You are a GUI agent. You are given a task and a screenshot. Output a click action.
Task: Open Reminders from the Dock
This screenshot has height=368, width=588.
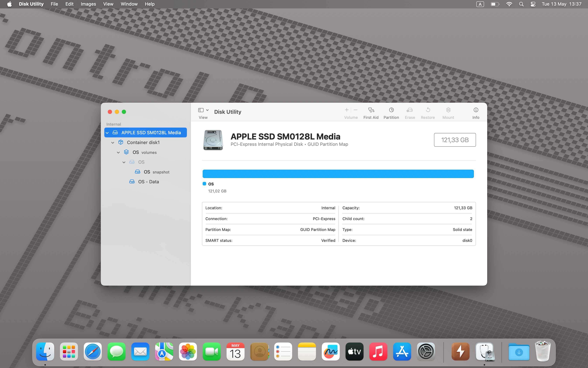point(283,352)
